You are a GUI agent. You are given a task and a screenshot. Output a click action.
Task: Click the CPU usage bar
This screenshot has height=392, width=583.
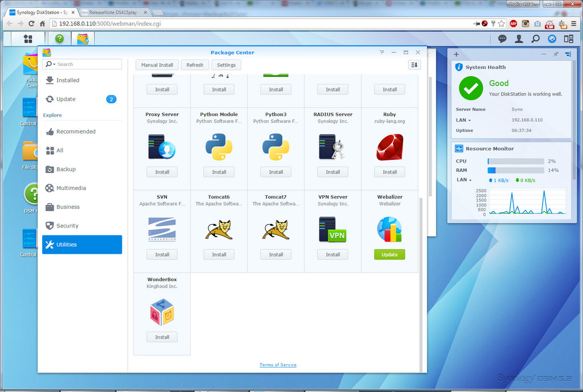click(x=516, y=161)
